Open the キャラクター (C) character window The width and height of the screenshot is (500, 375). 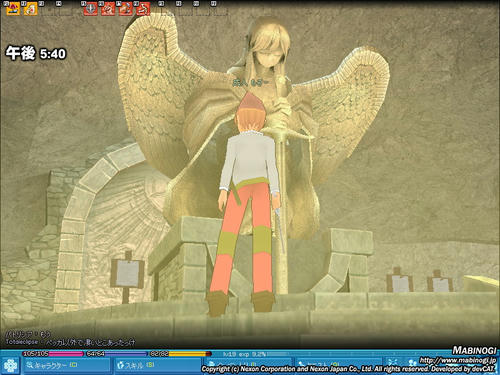(66, 365)
